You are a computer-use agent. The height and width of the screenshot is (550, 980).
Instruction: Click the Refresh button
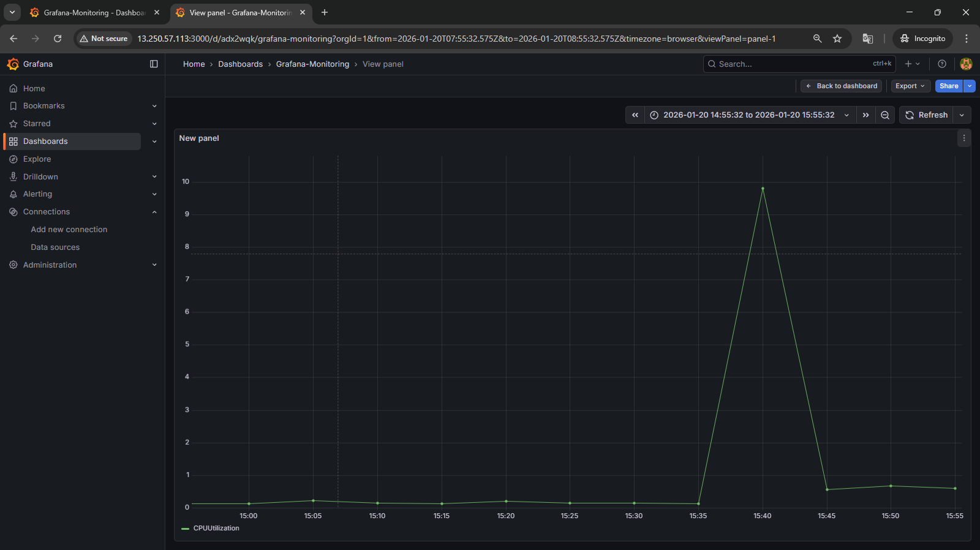coord(926,115)
